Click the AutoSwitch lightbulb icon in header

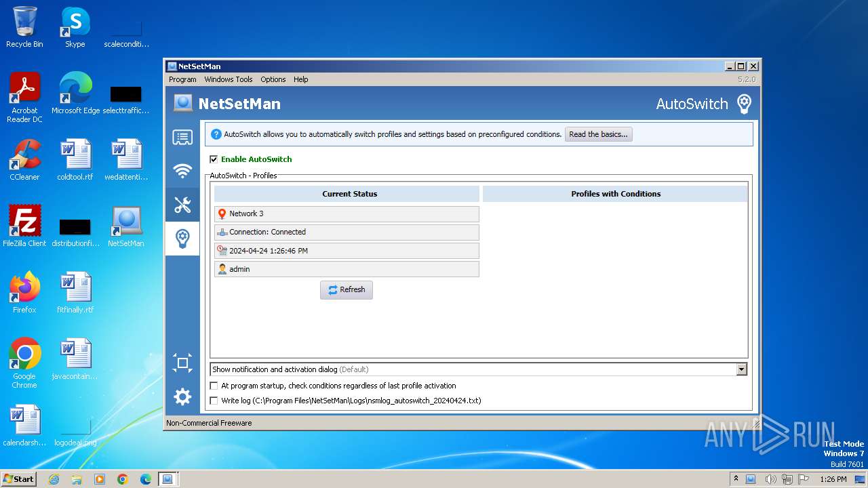pyautogui.click(x=744, y=104)
